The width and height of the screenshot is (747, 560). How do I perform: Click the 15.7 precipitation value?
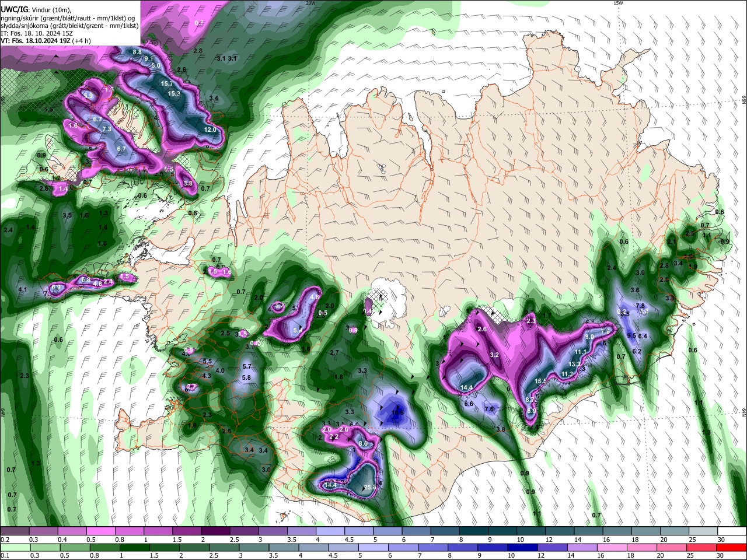167,83
